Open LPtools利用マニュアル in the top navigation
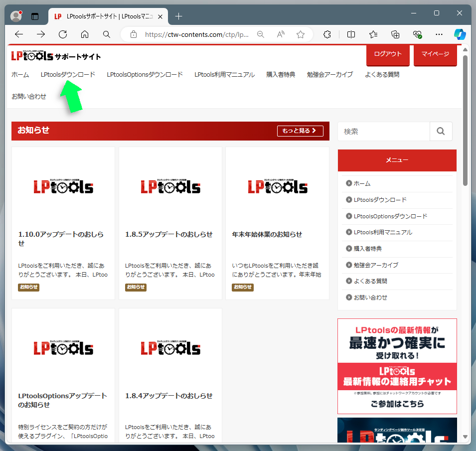 tap(225, 75)
